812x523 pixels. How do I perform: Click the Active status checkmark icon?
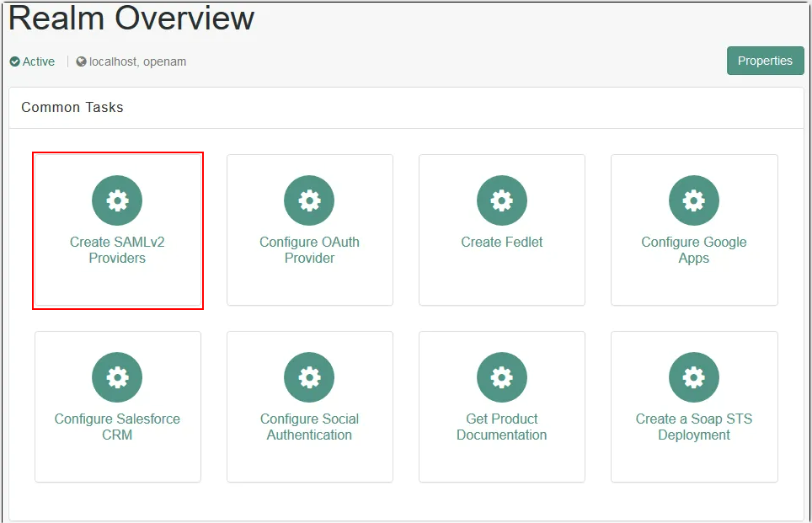tap(14, 61)
